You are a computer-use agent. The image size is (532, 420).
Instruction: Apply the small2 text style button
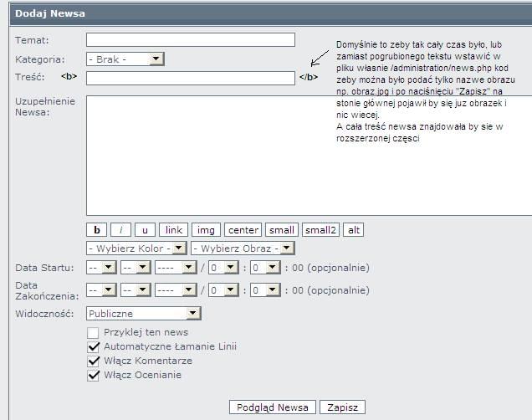tap(320, 230)
